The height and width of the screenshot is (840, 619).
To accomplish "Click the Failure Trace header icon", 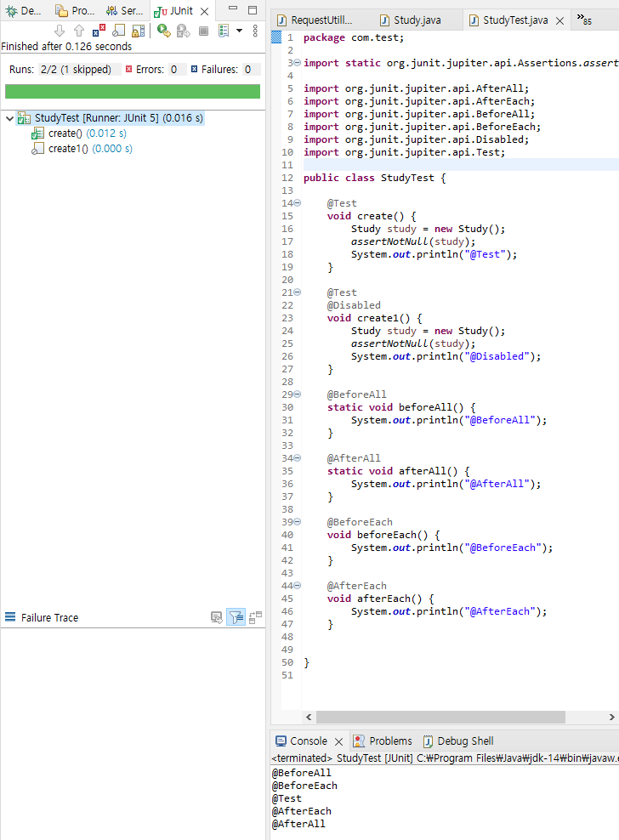I will coord(10,617).
